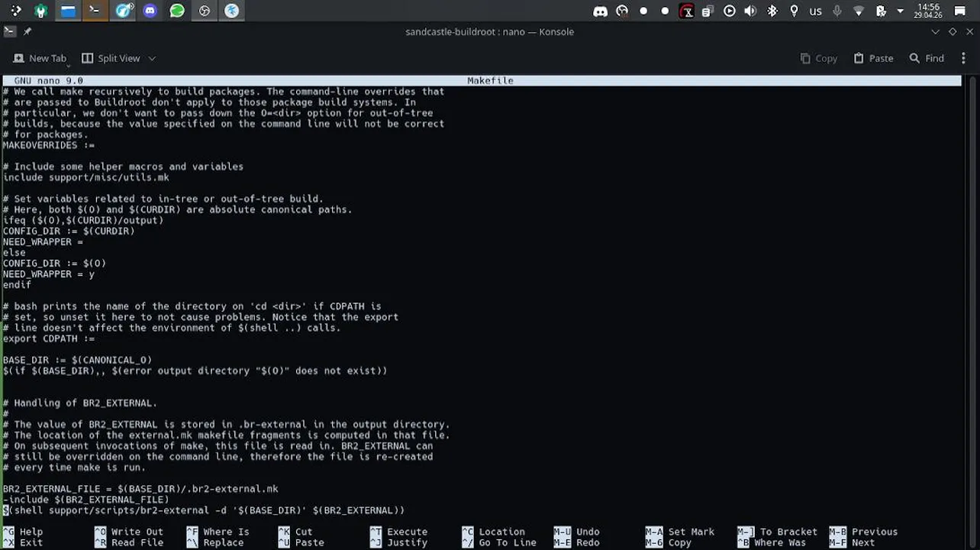This screenshot has height=550, width=980.
Task: Click the '-include $(BR2_EXTERNAL_FILE)' line
Action: point(86,500)
